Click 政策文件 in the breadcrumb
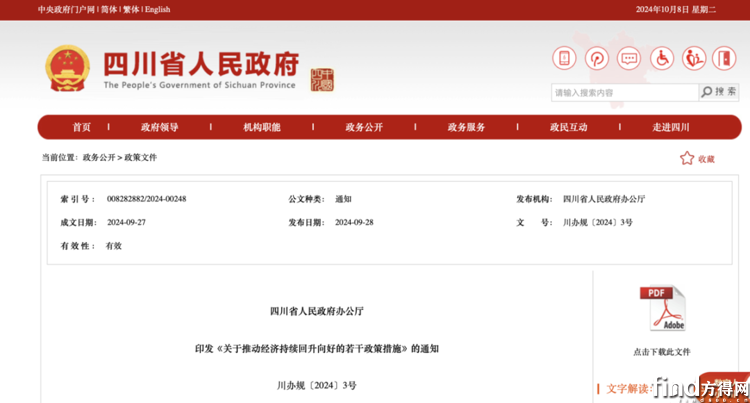Viewport: 750px width, 403px height. point(140,158)
